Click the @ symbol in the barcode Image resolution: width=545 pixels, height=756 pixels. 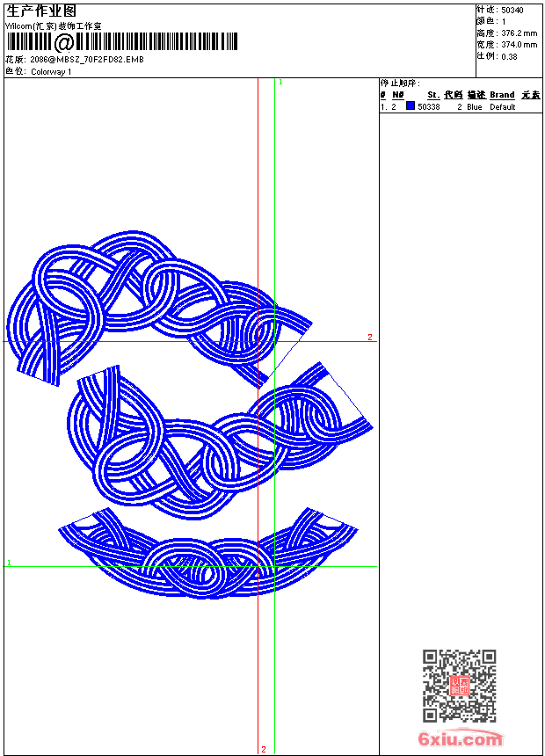(63, 42)
